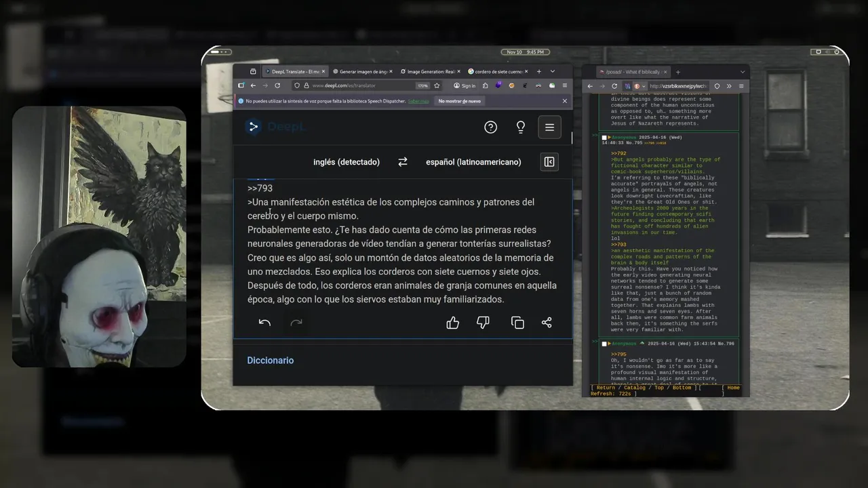Focus the /posad/ window URL field
868x488 pixels.
click(x=676, y=86)
